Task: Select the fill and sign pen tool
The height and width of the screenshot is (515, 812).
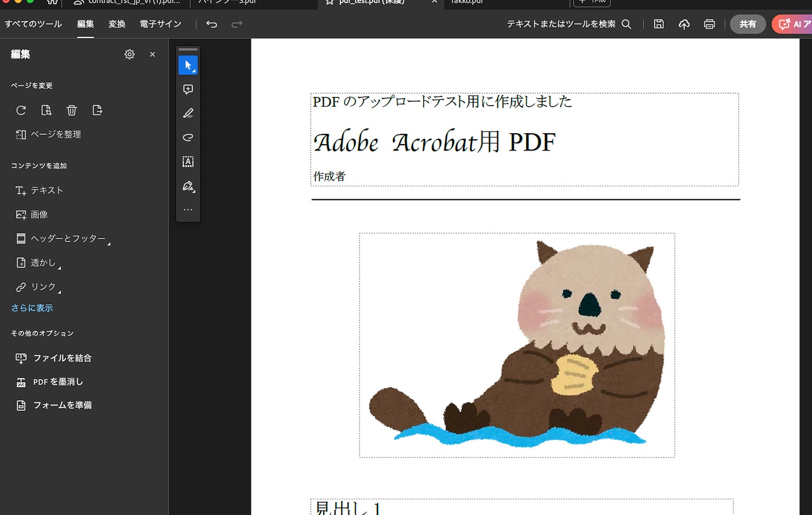Action: click(x=188, y=186)
